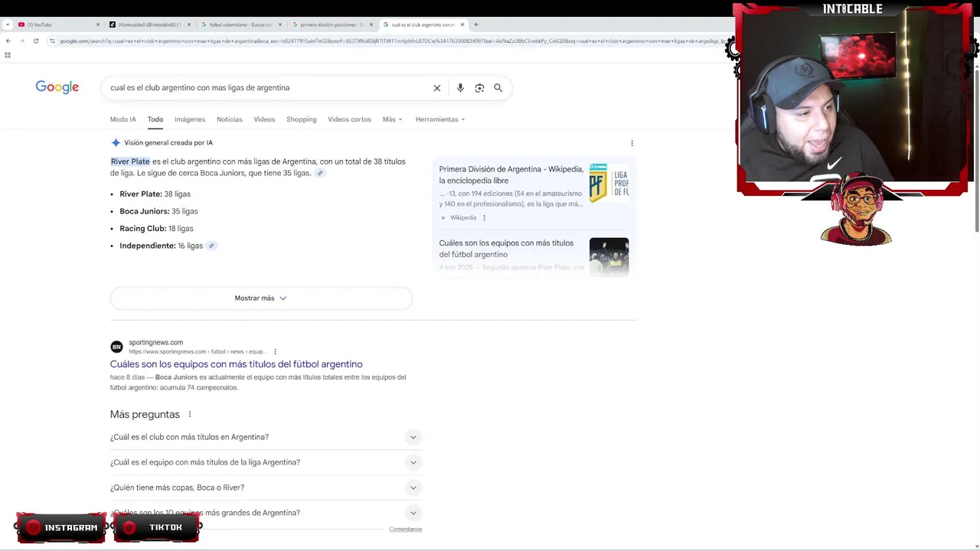Click the Instagram overlay badge
The height and width of the screenshot is (551, 980).
pos(61,527)
